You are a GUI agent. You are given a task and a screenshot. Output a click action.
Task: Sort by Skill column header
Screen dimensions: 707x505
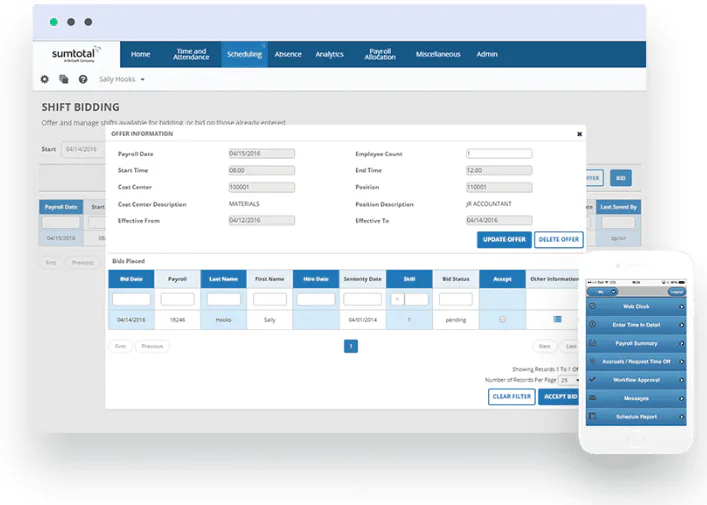click(x=409, y=279)
